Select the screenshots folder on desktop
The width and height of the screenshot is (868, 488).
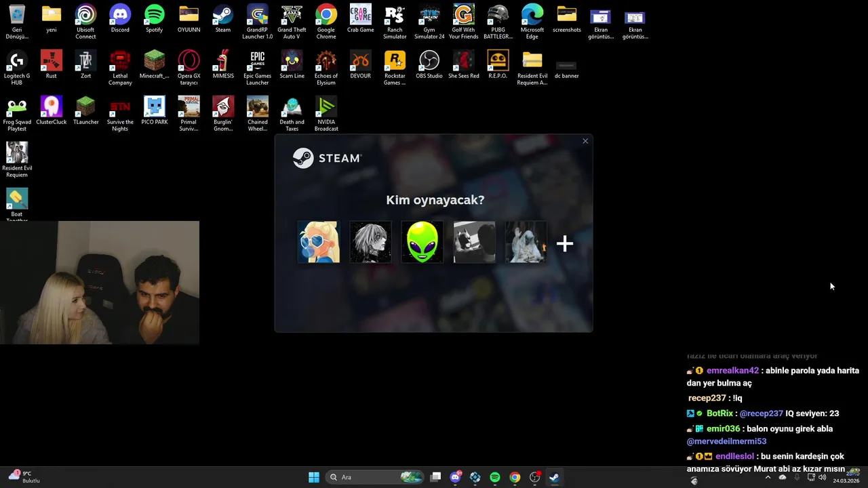[x=567, y=18]
